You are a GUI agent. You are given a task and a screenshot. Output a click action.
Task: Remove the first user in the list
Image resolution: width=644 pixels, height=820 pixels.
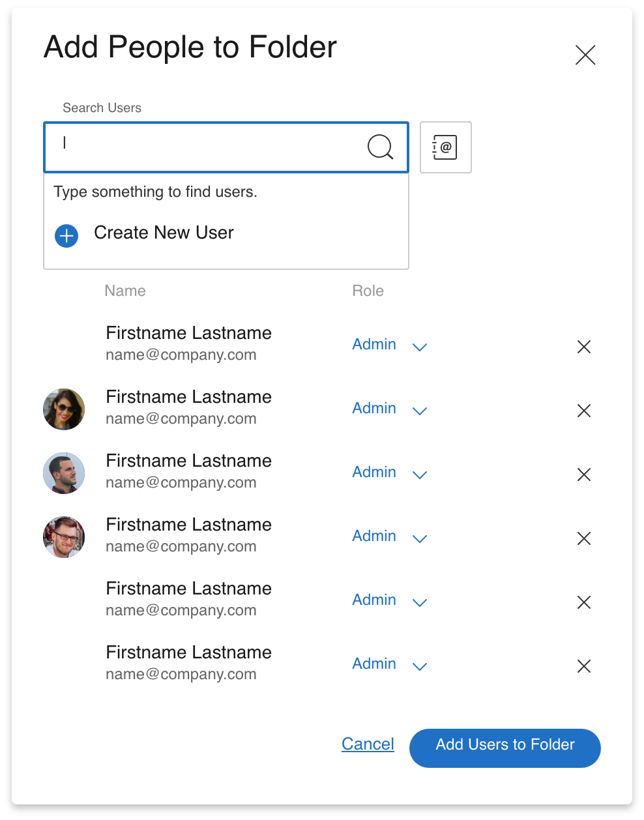point(584,347)
